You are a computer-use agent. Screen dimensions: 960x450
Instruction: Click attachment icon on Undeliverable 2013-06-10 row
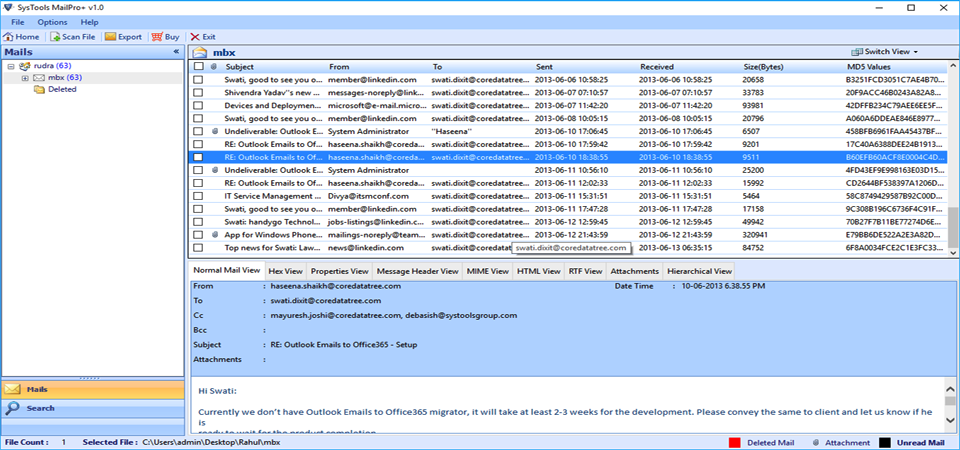pos(215,131)
